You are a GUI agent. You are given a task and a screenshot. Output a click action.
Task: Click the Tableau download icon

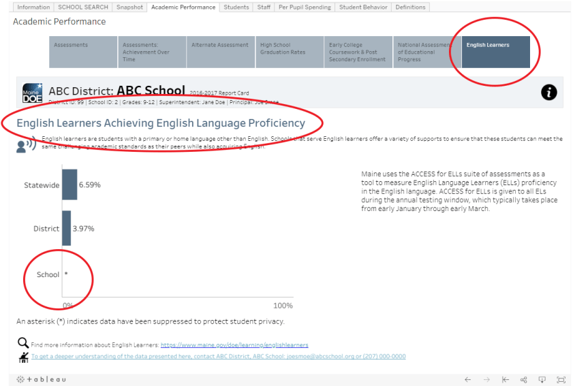542,379
